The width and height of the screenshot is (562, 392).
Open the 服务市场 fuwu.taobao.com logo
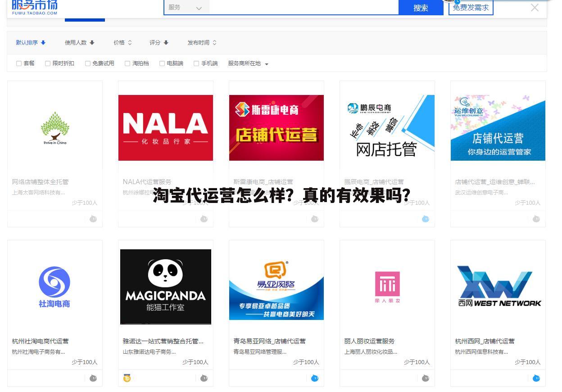(35, 8)
